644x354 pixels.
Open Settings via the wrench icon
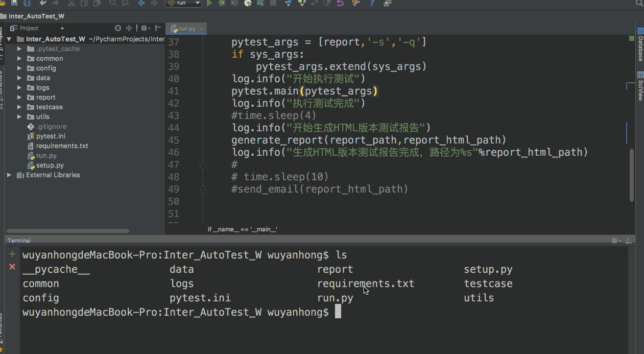pos(355,3)
